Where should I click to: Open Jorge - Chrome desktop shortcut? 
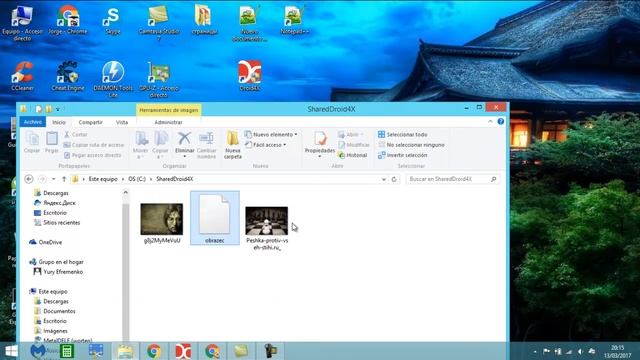click(x=68, y=20)
